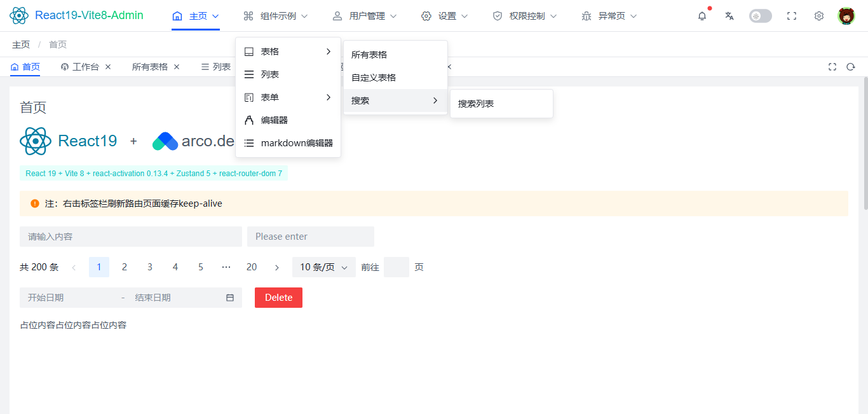Select 列表 in the dropdown menu
This screenshot has height=414, width=868.
(x=288, y=74)
